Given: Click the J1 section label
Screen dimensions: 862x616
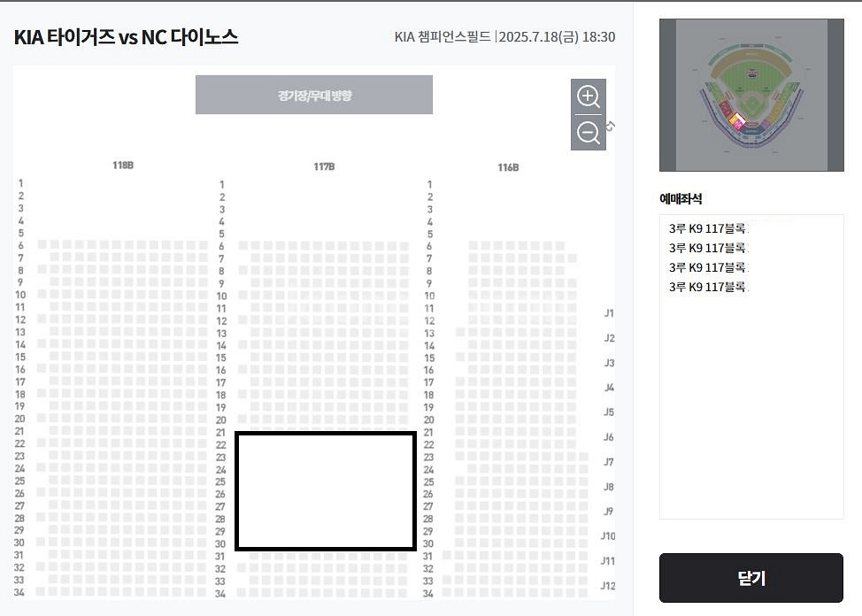Looking at the screenshot, I should point(609,313).
